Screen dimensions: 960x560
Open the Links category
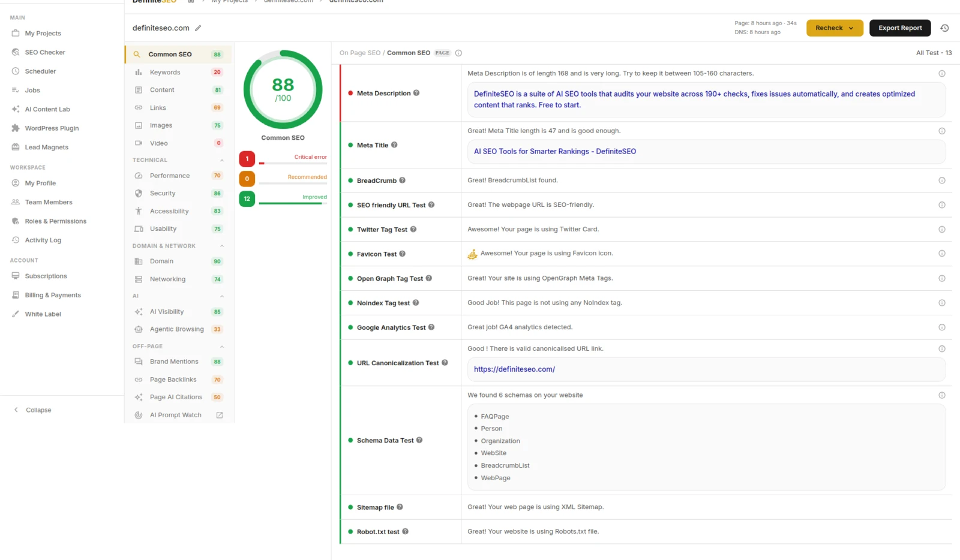179,108
